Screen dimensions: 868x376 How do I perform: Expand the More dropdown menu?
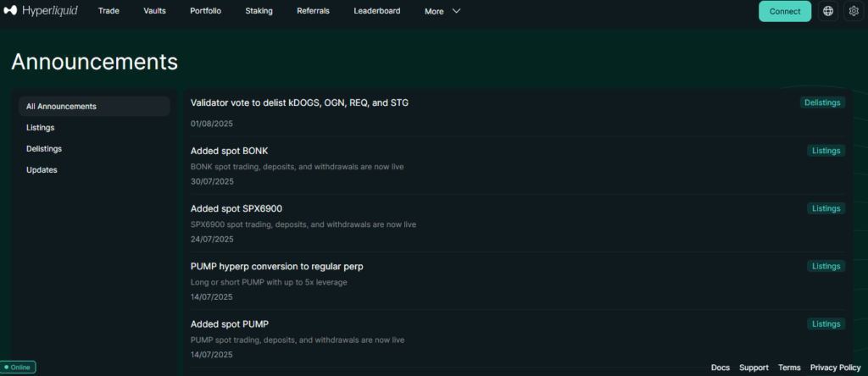point(442,11)
